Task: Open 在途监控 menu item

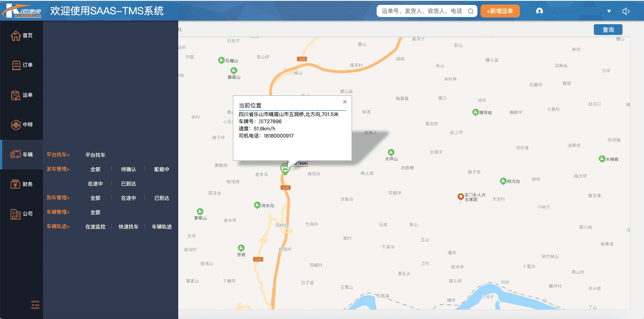Action: [x=95, y=227]
